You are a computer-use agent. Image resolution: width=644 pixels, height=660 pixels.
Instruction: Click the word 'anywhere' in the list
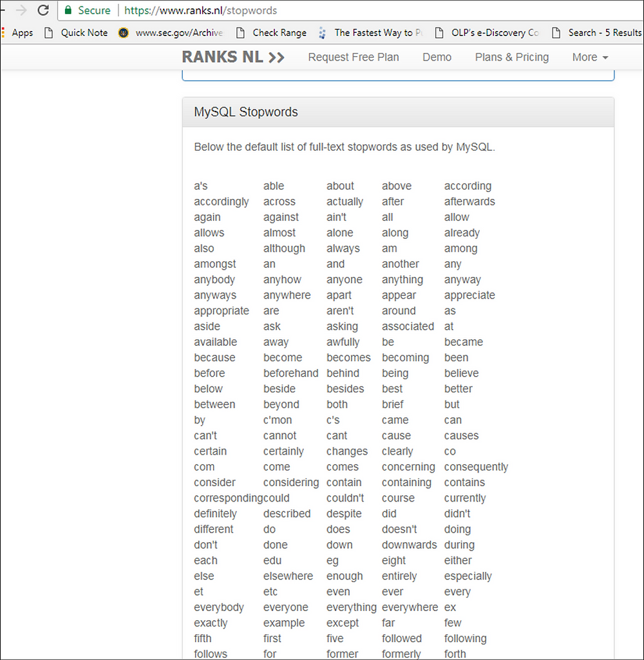[287, 296]
